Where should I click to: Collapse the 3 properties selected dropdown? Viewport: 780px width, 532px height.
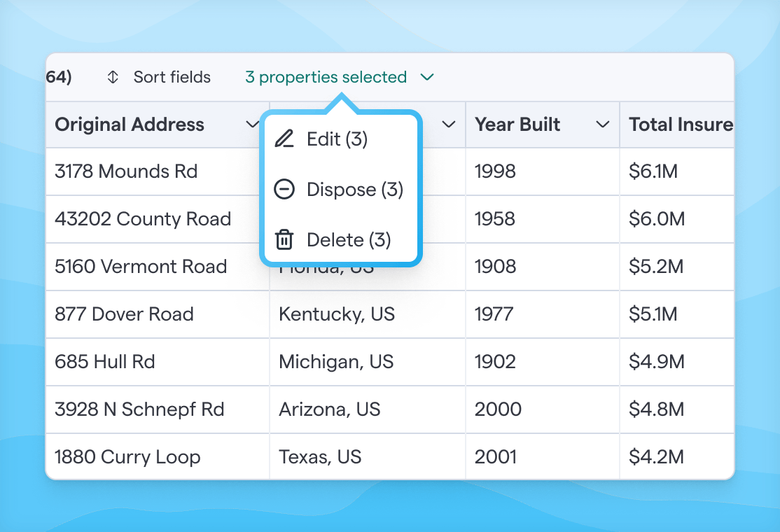[x=427, y=77]
